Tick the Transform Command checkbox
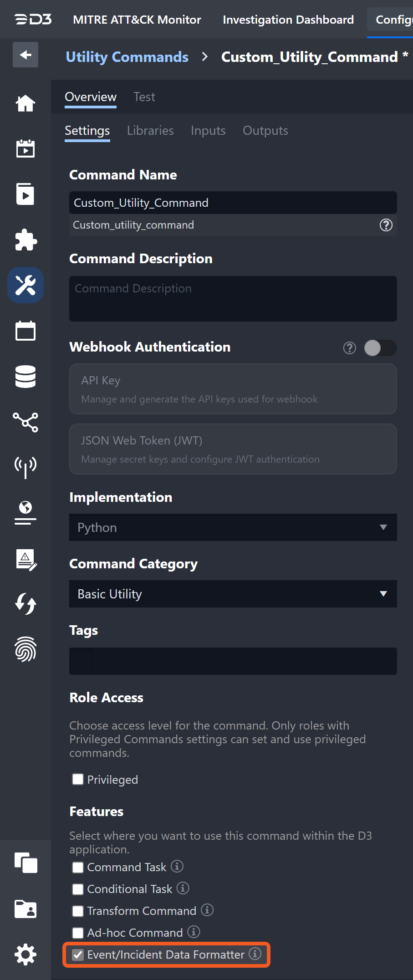Image resolution: width=413 pixels, height=980 pixels. pyautogui.click(x=78, y=911)
